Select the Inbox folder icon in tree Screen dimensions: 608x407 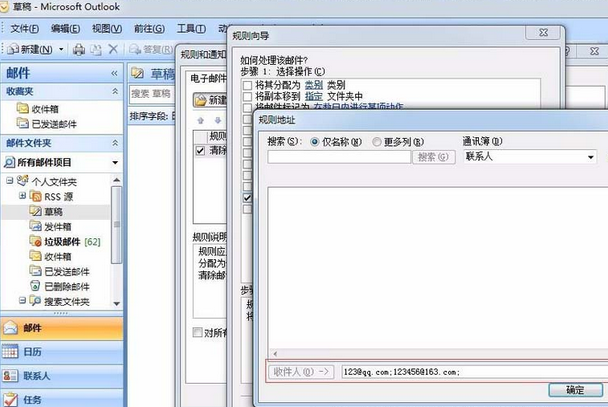point(36,256)
